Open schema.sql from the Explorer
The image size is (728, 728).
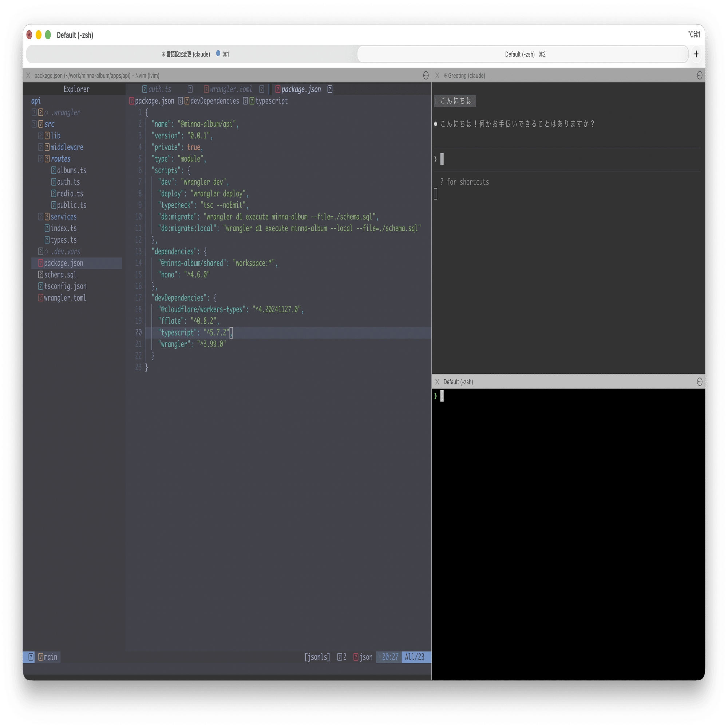tap(60, 275)
